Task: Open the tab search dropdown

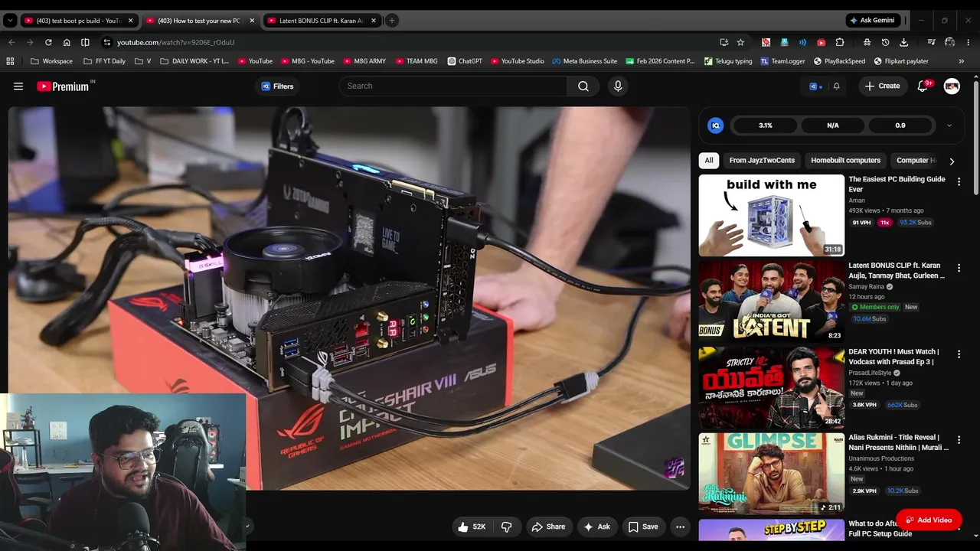Action: (x=10, y=21)
